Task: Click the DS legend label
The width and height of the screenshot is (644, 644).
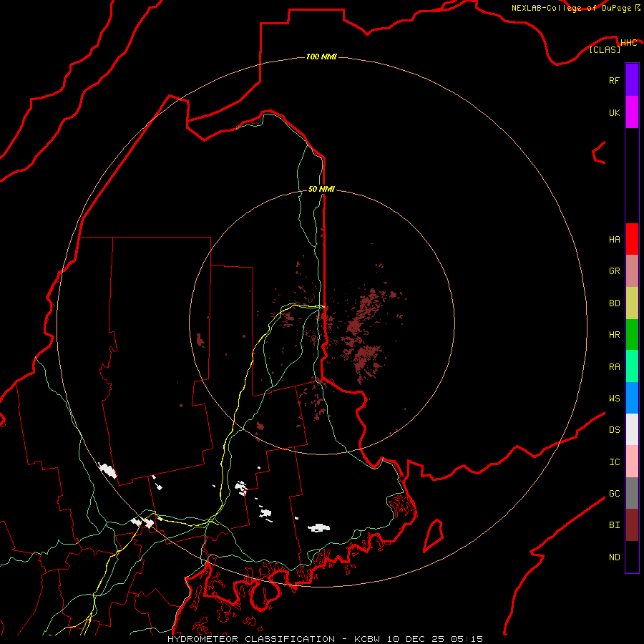Action: click(614, 430)
